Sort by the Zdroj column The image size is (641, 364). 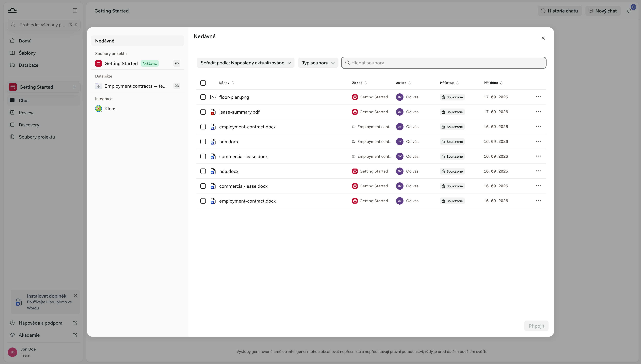(359, 83)
